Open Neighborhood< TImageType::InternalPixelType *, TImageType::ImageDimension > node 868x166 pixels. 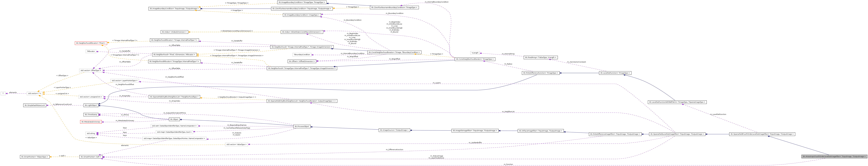302,68
